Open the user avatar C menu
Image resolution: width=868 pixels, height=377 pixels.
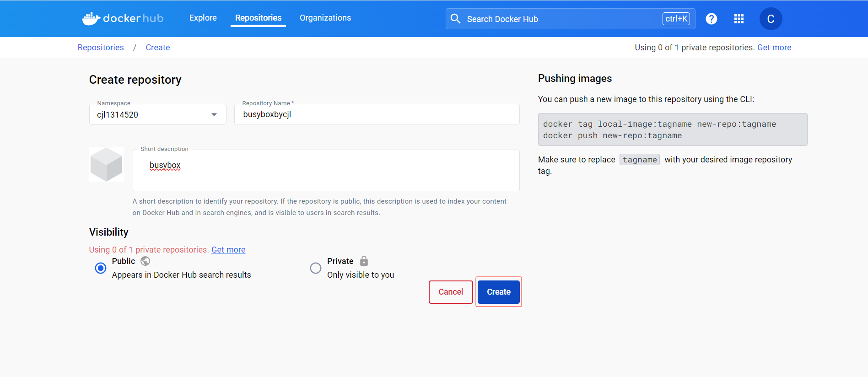pos(771,19)
